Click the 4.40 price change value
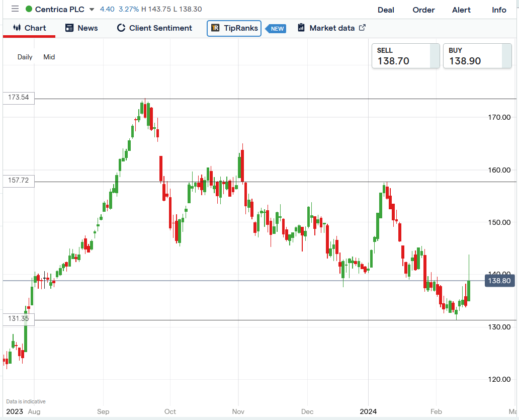Image resolution: width=519 pixels, height=420 pixels. [107, 9]
